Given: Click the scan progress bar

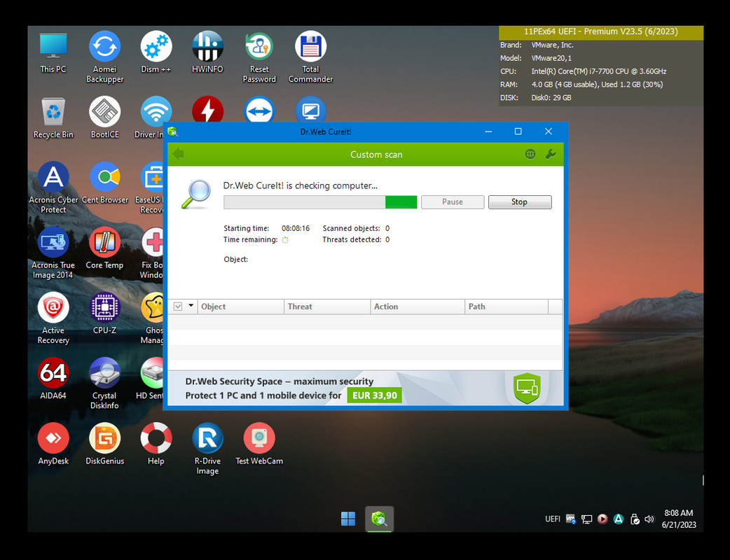Looking at the screenshot, I should [320, 202].
